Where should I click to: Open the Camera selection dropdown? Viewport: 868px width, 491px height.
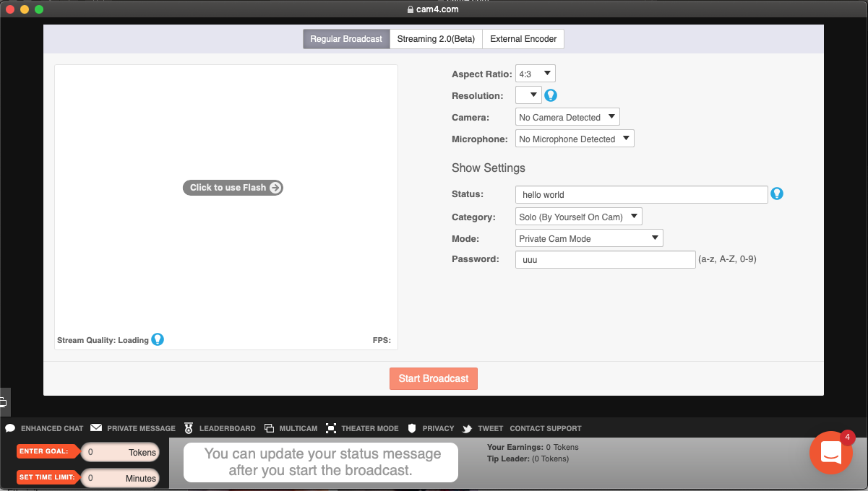tap(567, 117)
